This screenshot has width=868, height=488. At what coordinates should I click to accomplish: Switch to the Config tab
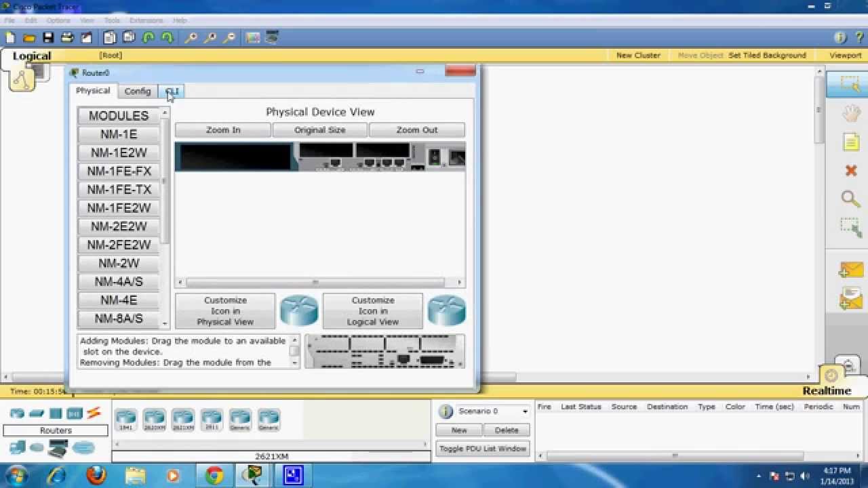coord(138,91)
